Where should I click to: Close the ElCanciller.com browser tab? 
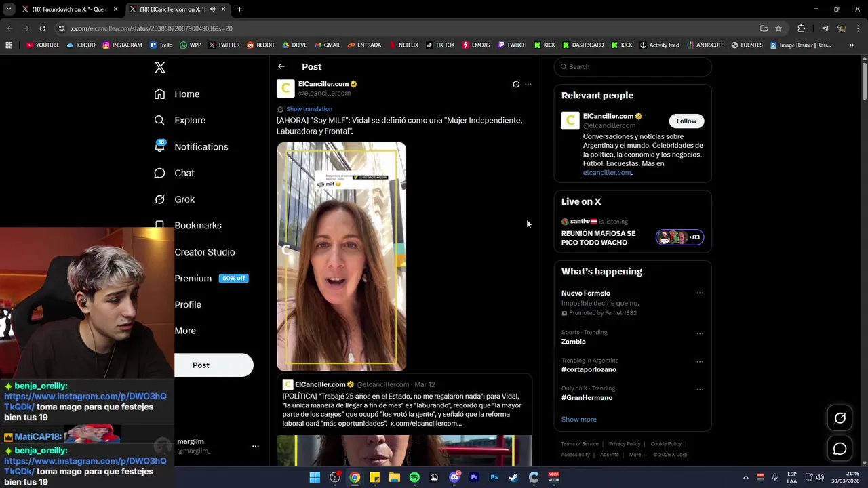223,9
